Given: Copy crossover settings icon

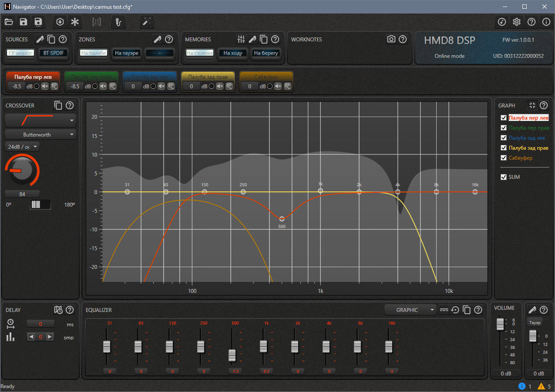Looking at the screenshot, I should tap(58, 105).
